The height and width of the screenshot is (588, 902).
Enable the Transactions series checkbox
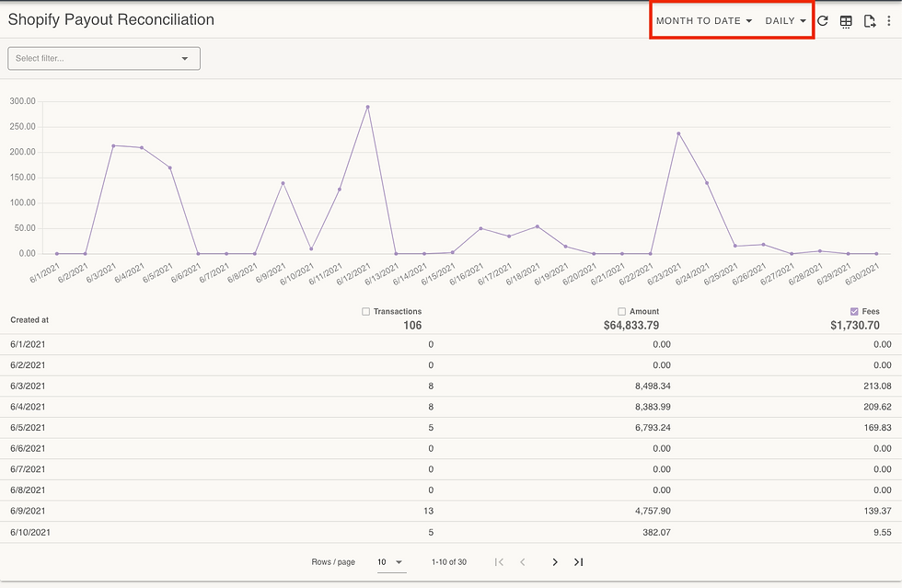click(366, 311)
